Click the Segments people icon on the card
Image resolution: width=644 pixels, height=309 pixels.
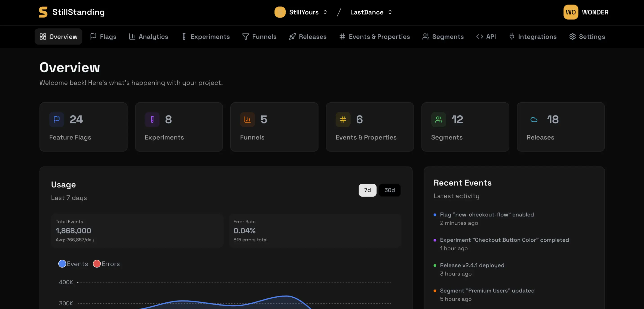tap(438, 119)
